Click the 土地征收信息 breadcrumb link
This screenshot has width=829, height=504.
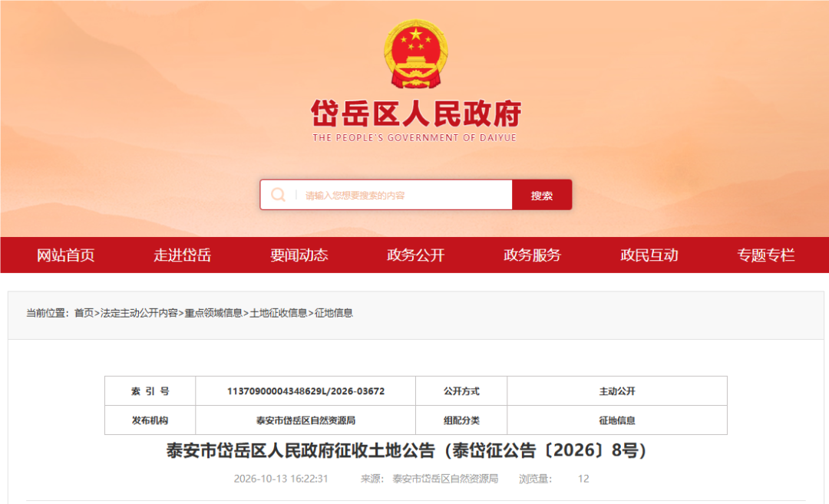click(x=278, y=313)
